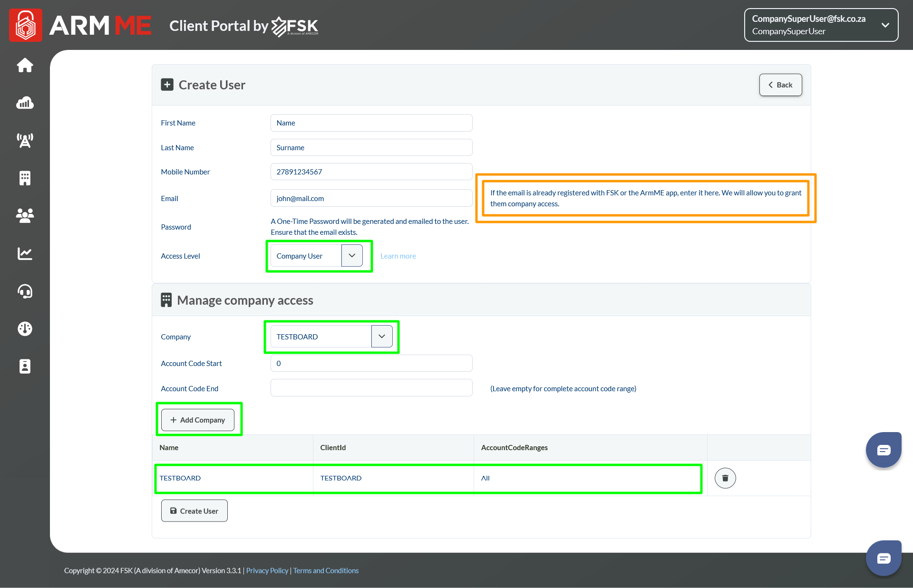Click the headset support sidebar icon
Image resolution: width=913 pixels, height=588 pixels.
(x=25, y=291)
